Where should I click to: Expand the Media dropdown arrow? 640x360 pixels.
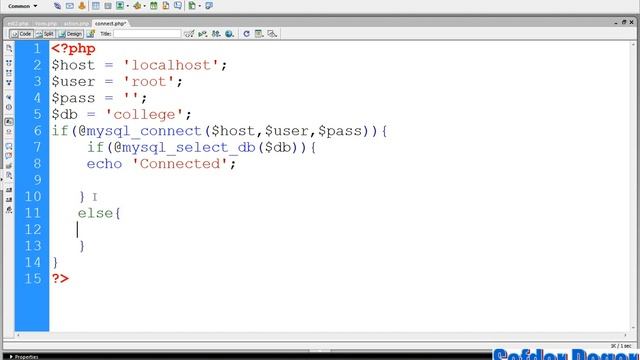click(x=144, y=6)
